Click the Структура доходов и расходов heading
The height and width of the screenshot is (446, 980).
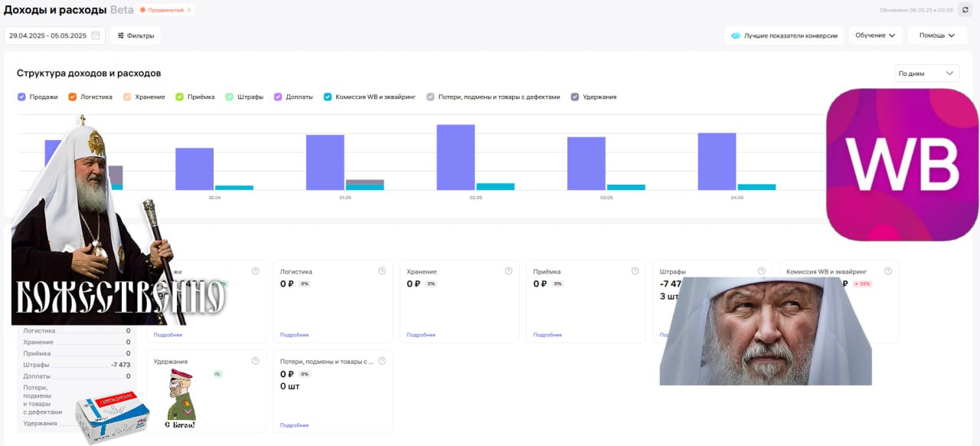point(89,74)
